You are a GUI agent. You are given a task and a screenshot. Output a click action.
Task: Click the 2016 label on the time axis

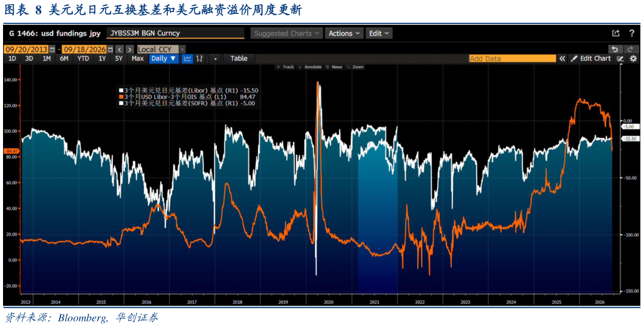[x=147, y=302]
